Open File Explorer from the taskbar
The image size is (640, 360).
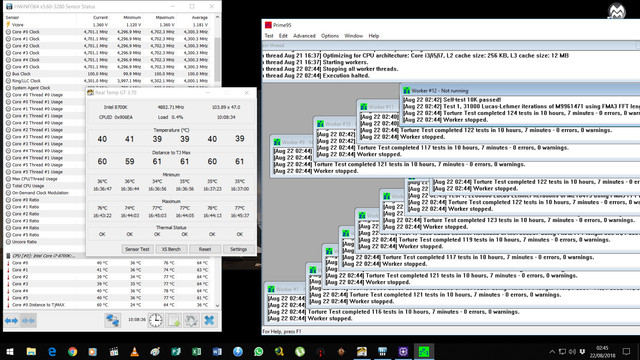point(31,351)
